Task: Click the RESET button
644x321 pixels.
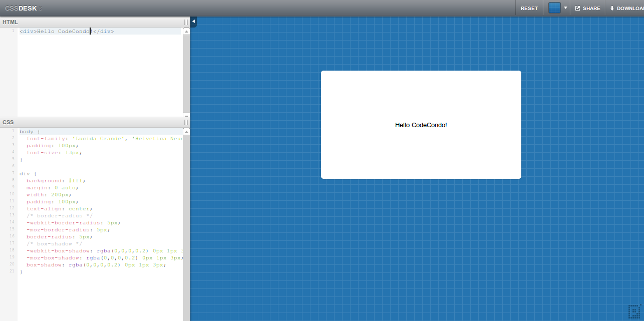Action: click(x=529, y=8)
